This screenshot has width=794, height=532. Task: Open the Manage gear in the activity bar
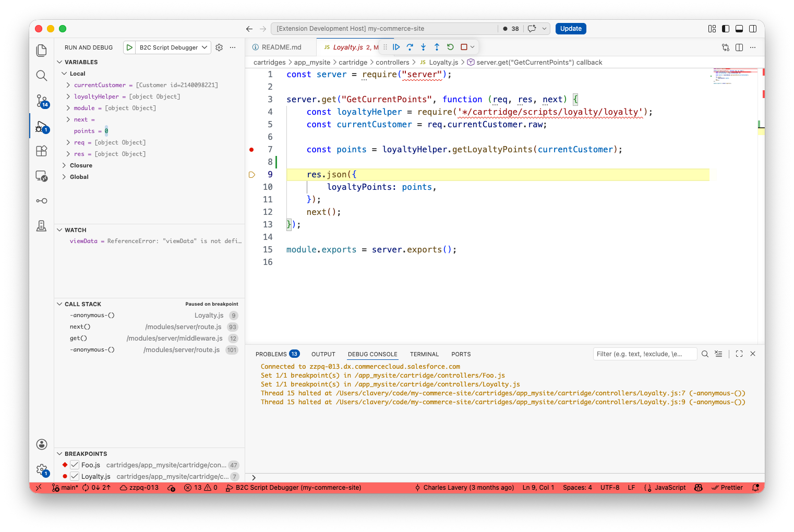(x=42, y=469)
